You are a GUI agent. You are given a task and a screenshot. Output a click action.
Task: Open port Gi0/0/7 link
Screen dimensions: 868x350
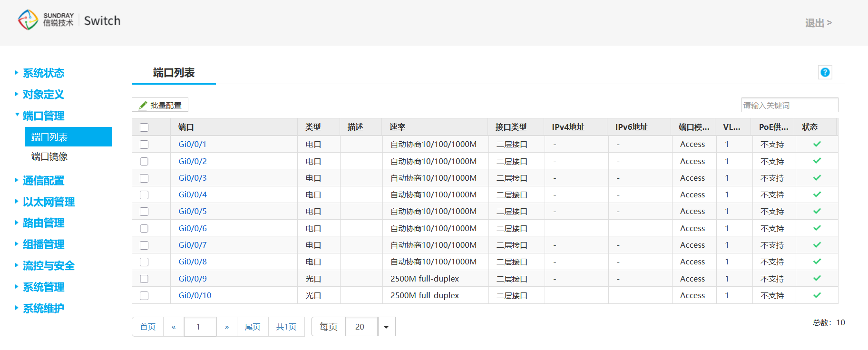tap(193, 245)
